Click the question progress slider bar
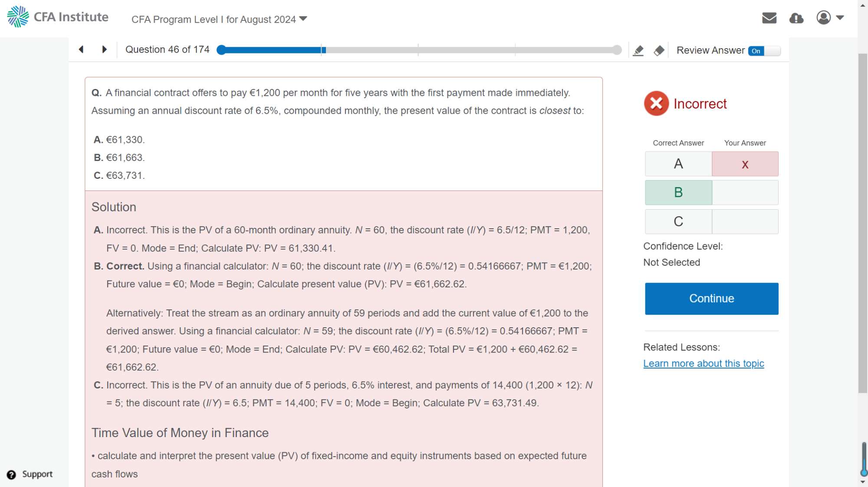 tap(419, 50)
